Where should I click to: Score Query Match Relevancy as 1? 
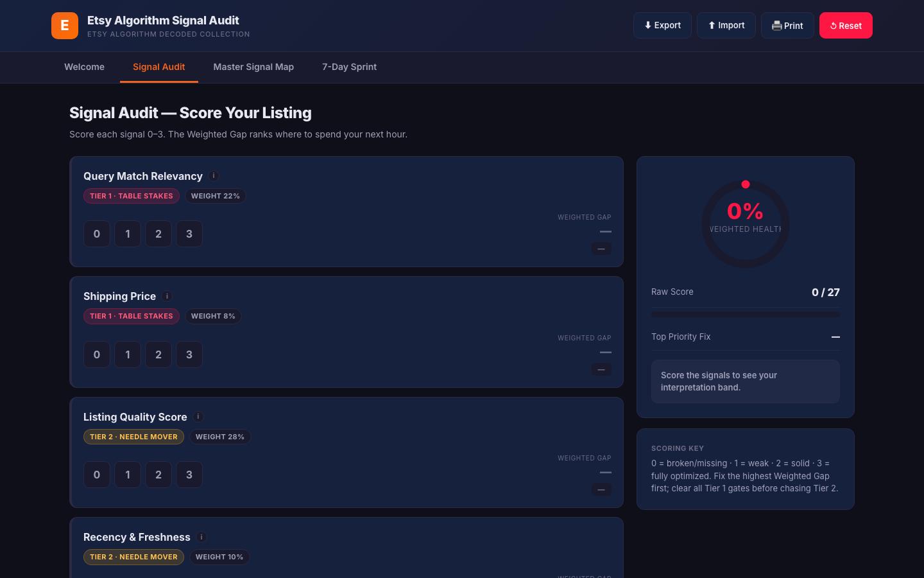tap(128, 234)
